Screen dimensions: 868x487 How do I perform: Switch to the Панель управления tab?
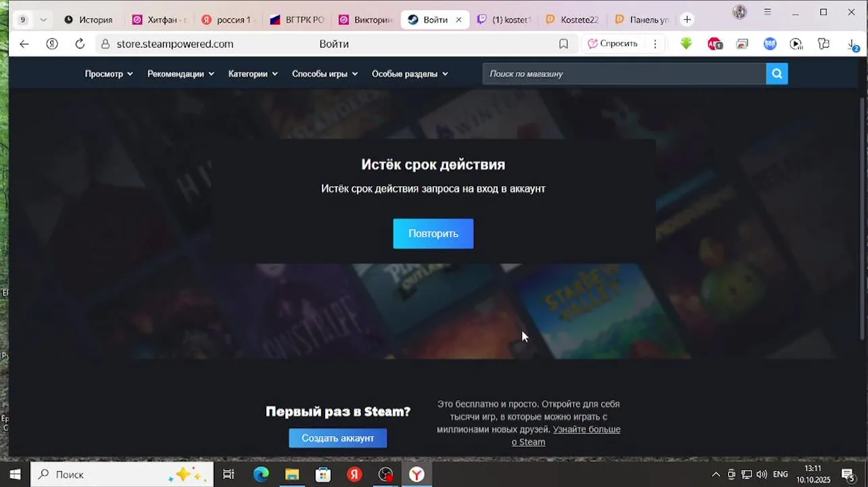(642, 20)
